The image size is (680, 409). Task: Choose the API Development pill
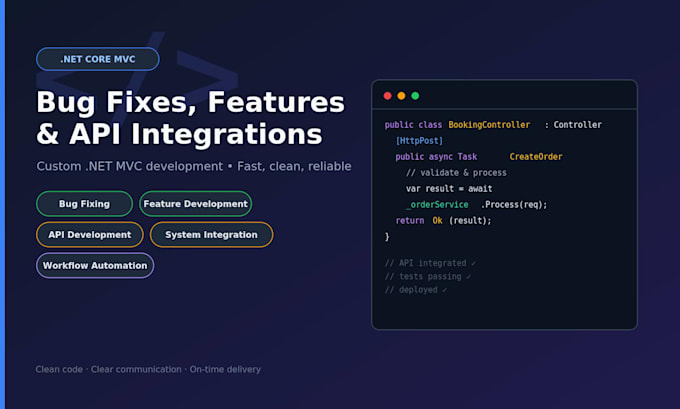point(90,235)
